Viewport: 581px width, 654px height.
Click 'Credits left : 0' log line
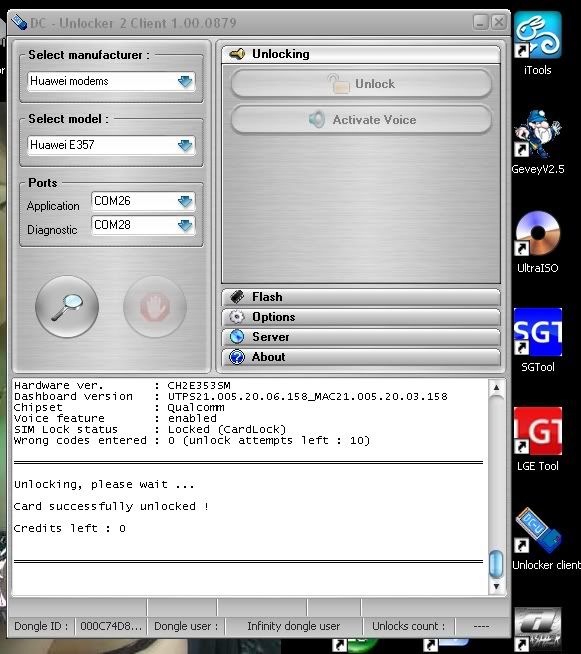tap(70, 528)
